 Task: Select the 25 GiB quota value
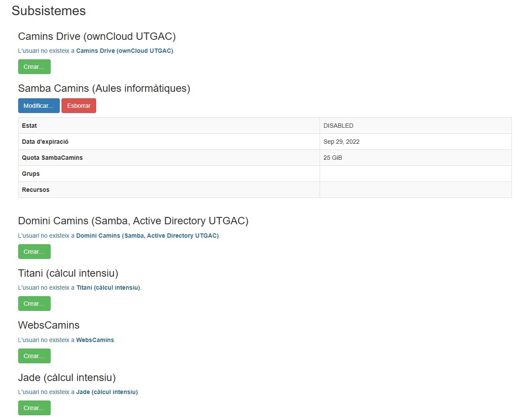pos(333,158)
